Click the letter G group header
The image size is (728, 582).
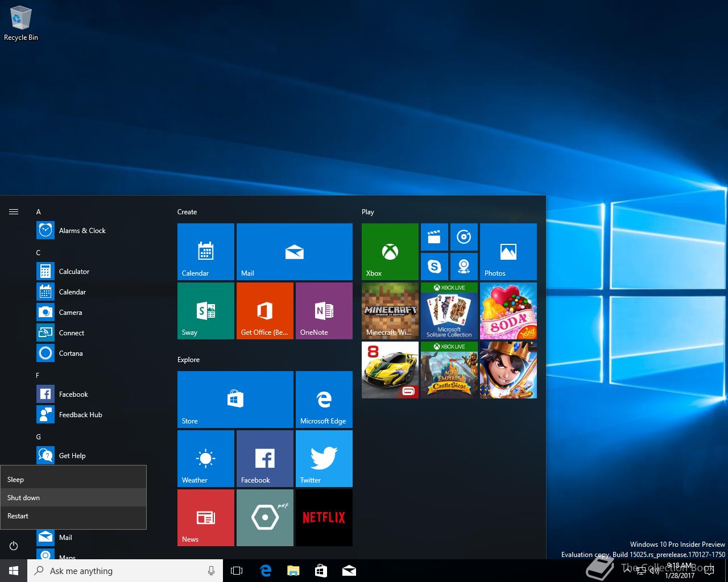(39, 436)
